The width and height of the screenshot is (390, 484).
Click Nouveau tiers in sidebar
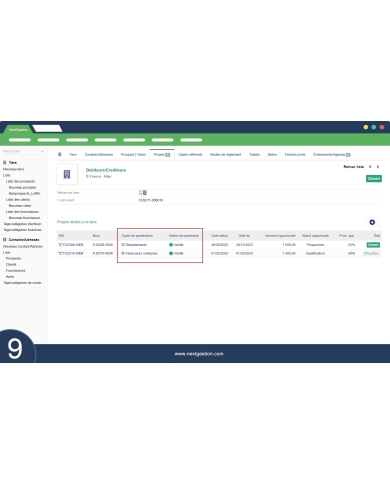[x=13, y=169]
